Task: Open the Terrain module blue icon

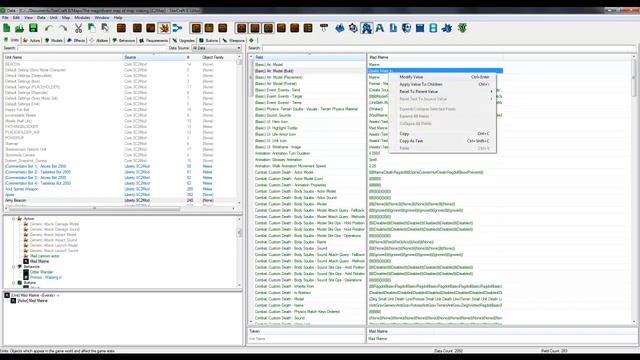Action: [340, 28]
